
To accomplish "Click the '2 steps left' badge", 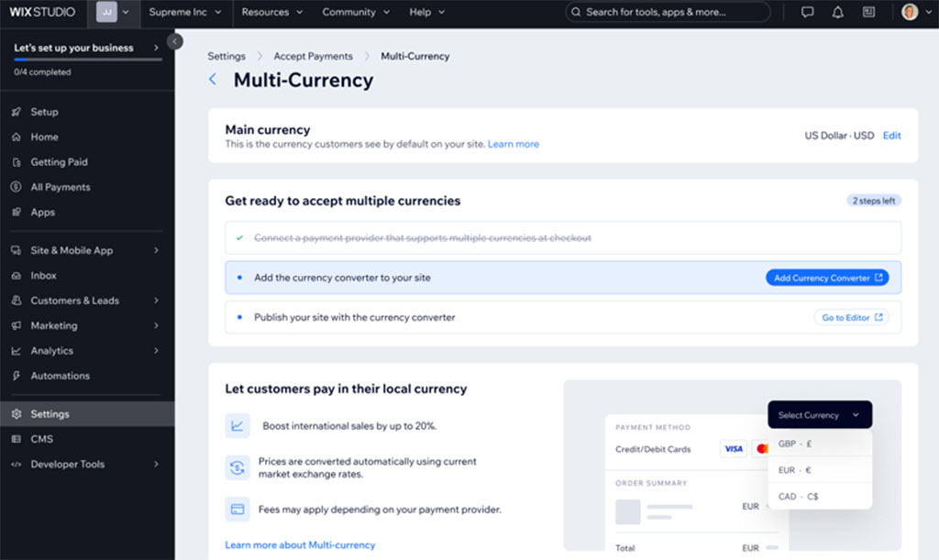I will tap(874, 201).
